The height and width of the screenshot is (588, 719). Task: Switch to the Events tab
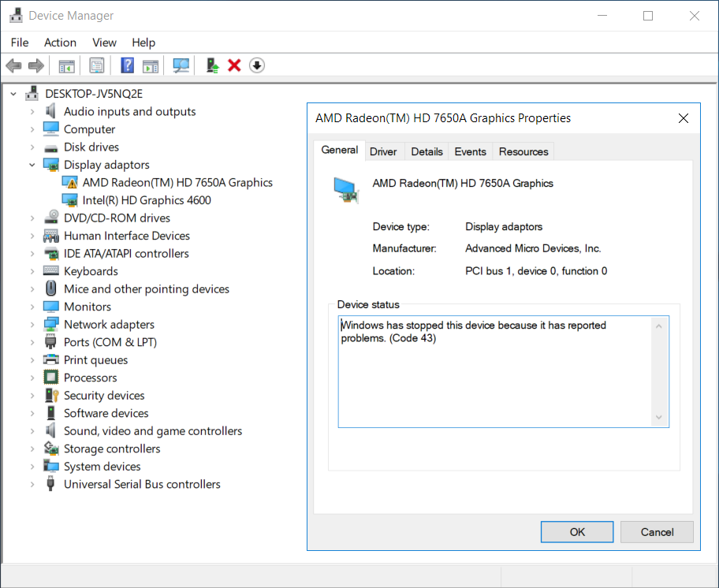click(x=470, y=151)
